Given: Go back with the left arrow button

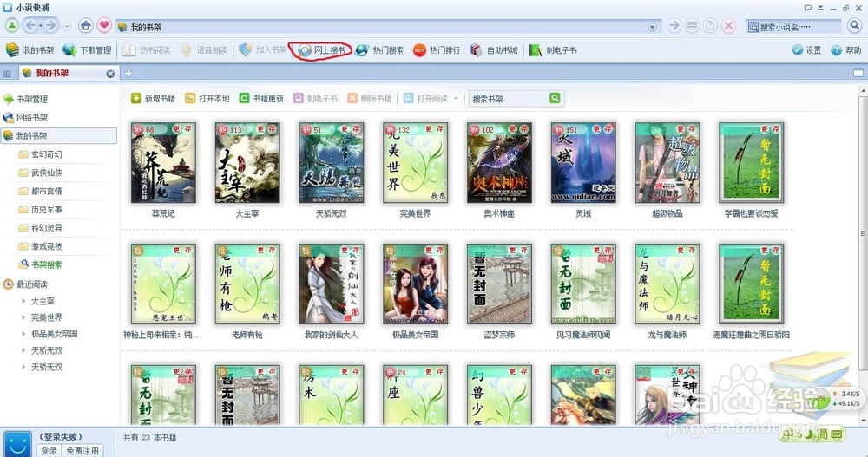Looking at the screenshot, I should tap(31, 25).
